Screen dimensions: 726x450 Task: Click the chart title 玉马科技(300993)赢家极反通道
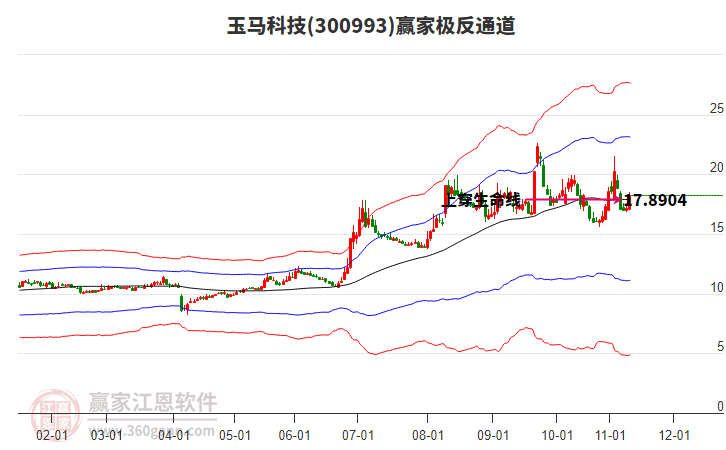(371, 25)
